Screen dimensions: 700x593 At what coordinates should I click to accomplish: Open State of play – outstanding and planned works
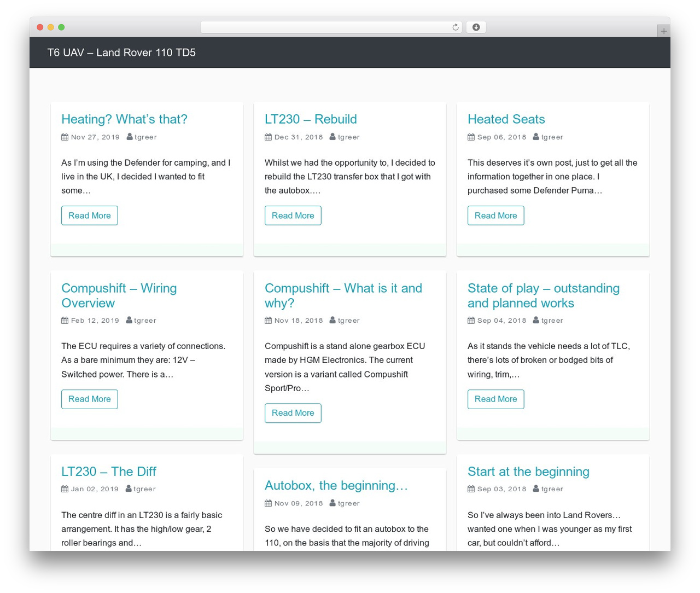click(x=544, y=295)
